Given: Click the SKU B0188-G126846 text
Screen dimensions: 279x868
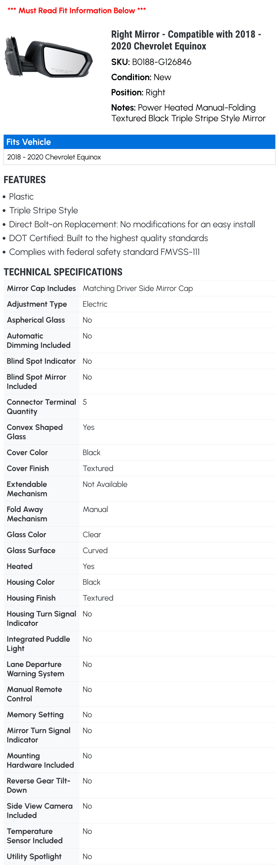Looking at the screenshot, I should pos(151,62).
